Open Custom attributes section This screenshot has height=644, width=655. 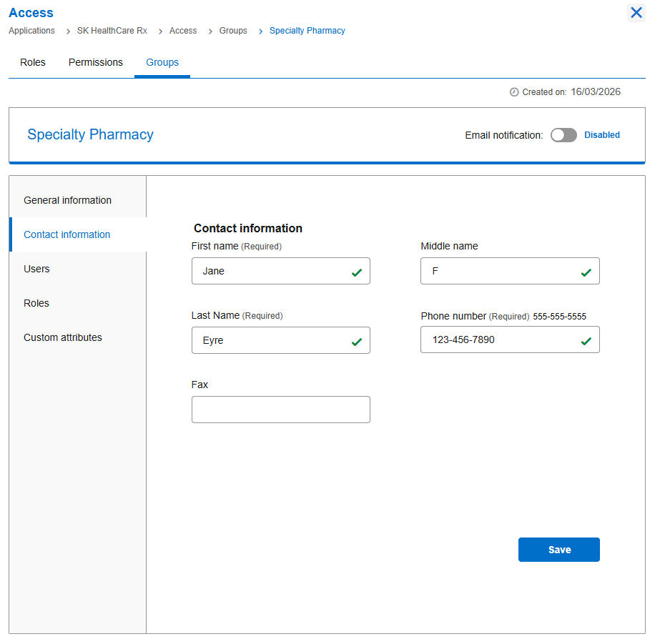78,337
